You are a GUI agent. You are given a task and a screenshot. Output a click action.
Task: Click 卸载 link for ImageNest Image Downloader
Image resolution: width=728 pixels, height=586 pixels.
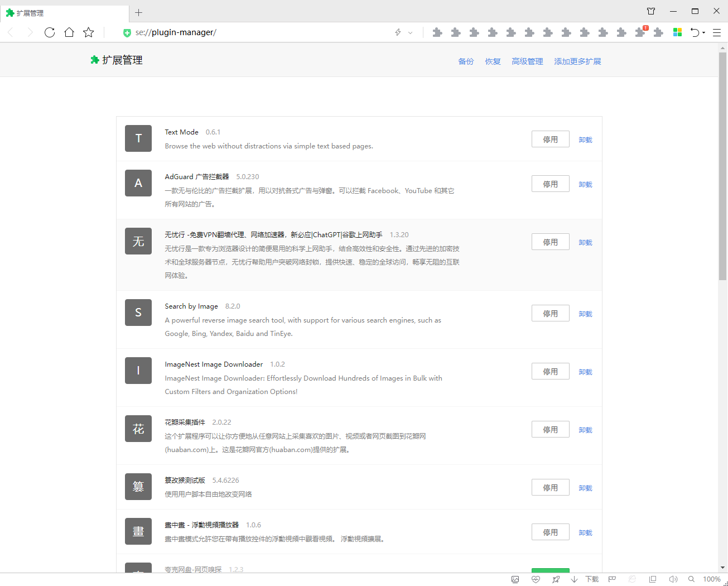585,372
